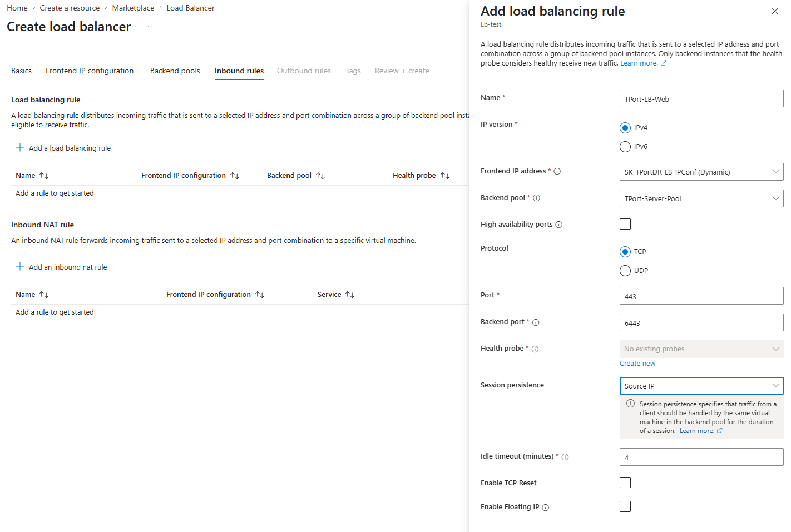The width and height of the screenshot is (791, 532).
Task: Click the Name input field with TPort-LB-Web
Action: [x=701, y=98]
